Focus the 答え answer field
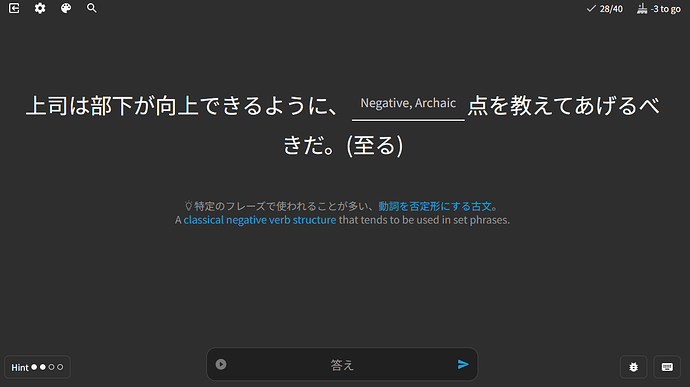 click(342, 365)
